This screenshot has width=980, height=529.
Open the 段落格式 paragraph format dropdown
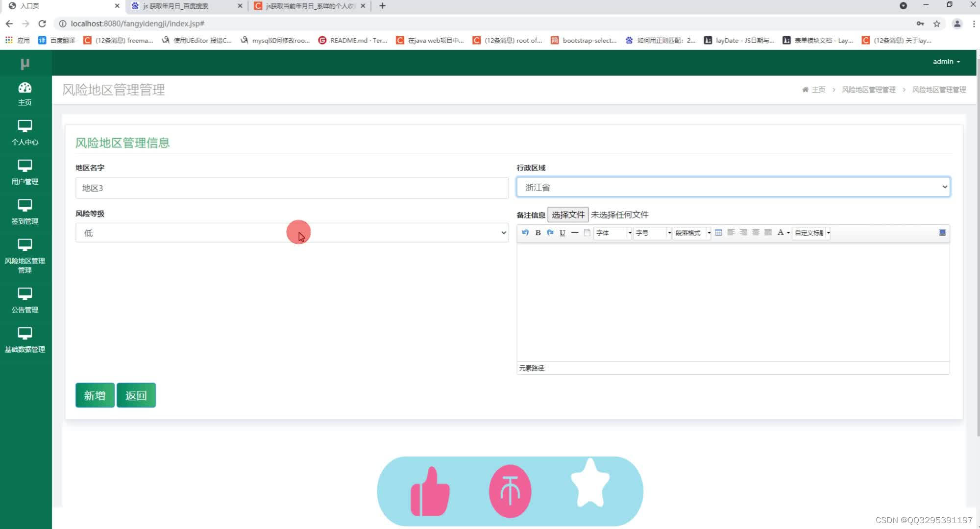coord(692,233)
